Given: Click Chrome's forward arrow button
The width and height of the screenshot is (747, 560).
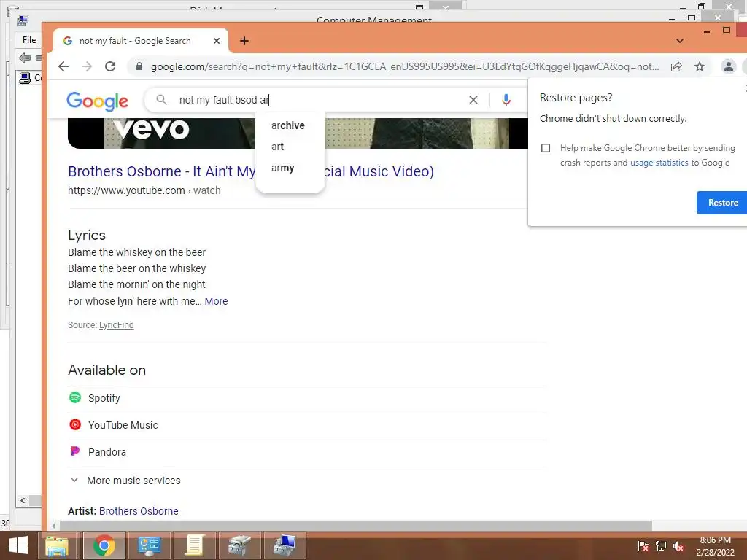Looking at the screenshot, I should 87,66.
